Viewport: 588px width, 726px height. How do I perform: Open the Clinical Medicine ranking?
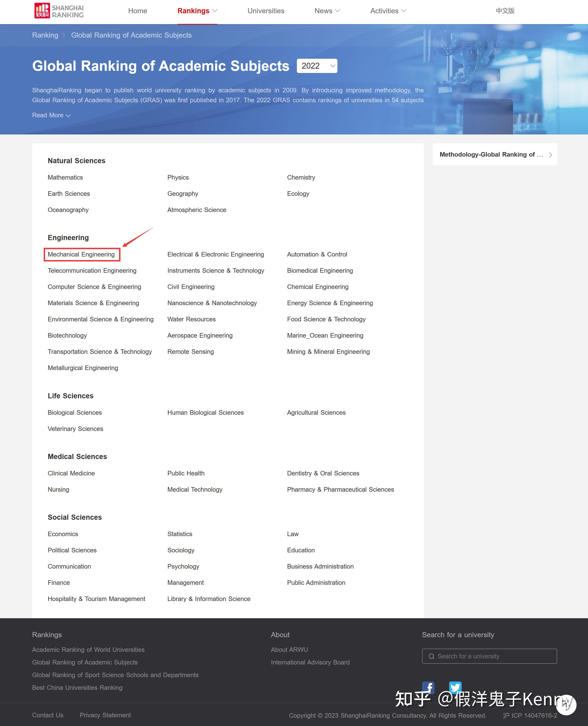click(x=71, y=473)
